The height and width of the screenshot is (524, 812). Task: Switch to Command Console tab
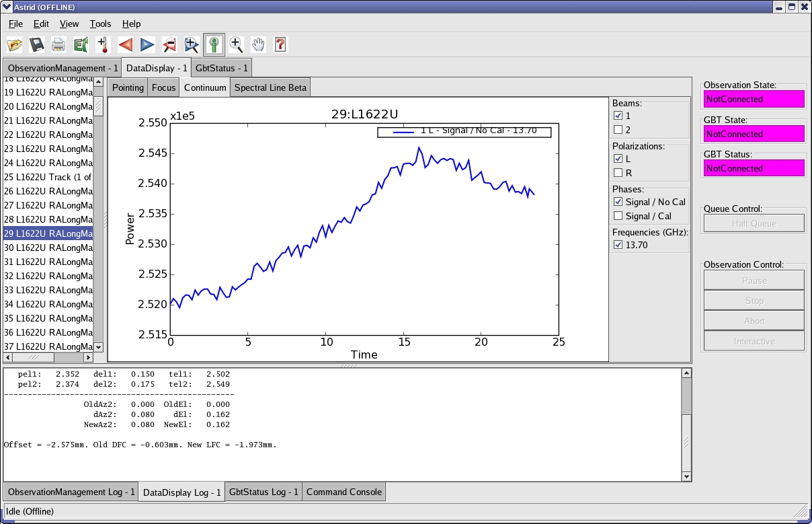pos(344,492)
